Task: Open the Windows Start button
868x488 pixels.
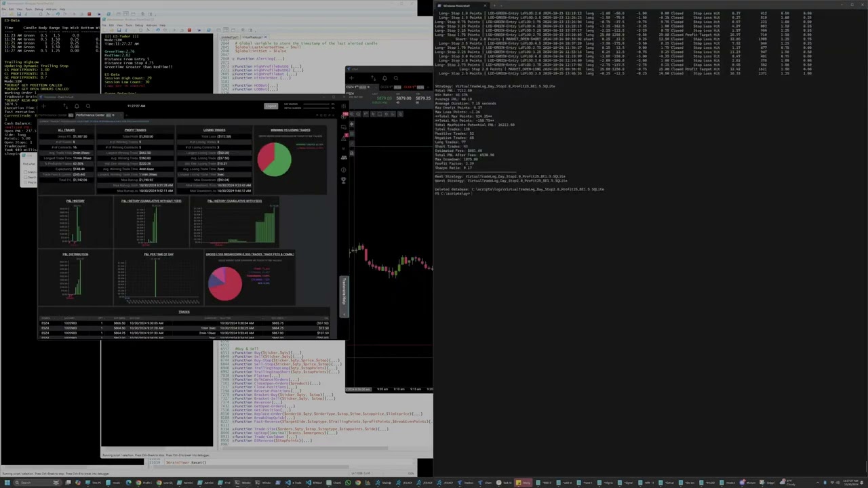Action: tap(7, 483)
